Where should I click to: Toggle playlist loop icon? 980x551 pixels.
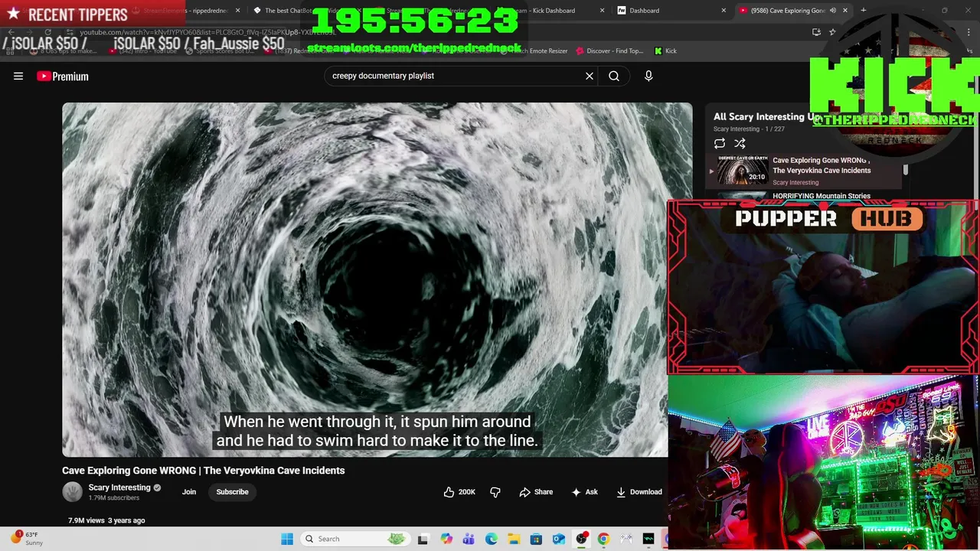[720, 143]
